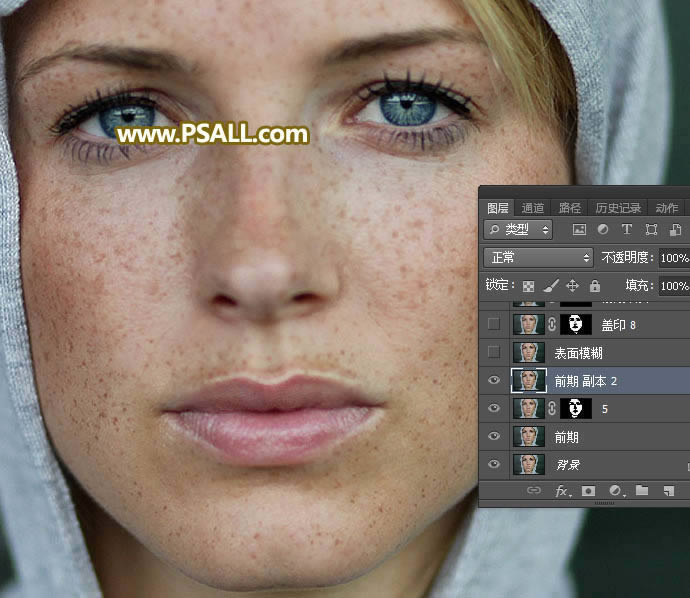Lock transparent pixels with checkerboard icon
The width and height of the screenshot is (690, 598).
pos(528,286)
